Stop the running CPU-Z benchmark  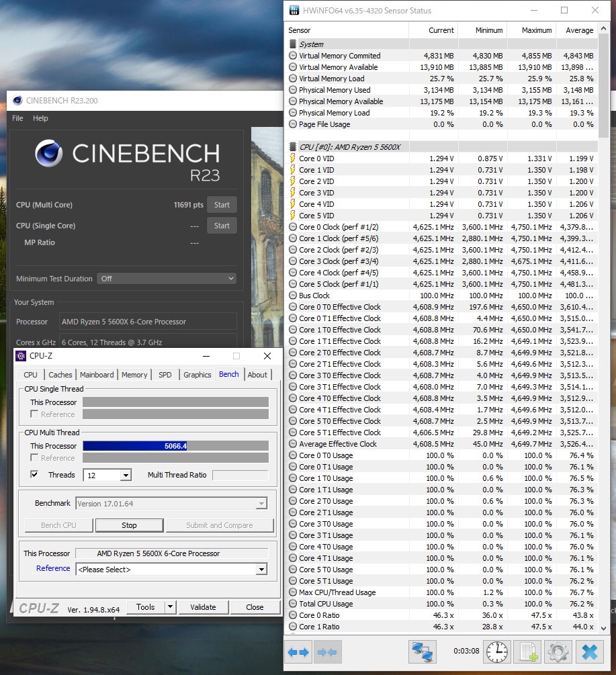(x=129, y=525)
